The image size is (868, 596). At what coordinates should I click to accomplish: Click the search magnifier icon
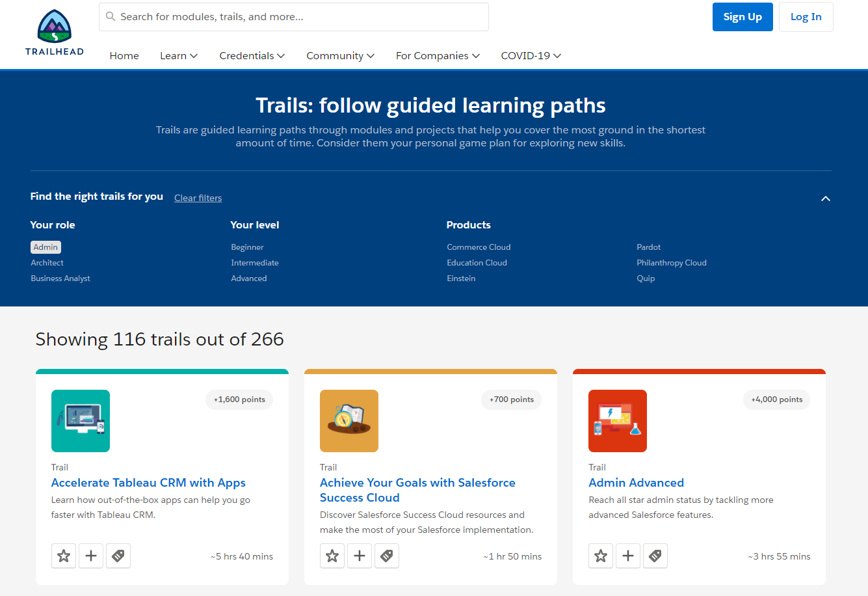[x=111, y=17]
